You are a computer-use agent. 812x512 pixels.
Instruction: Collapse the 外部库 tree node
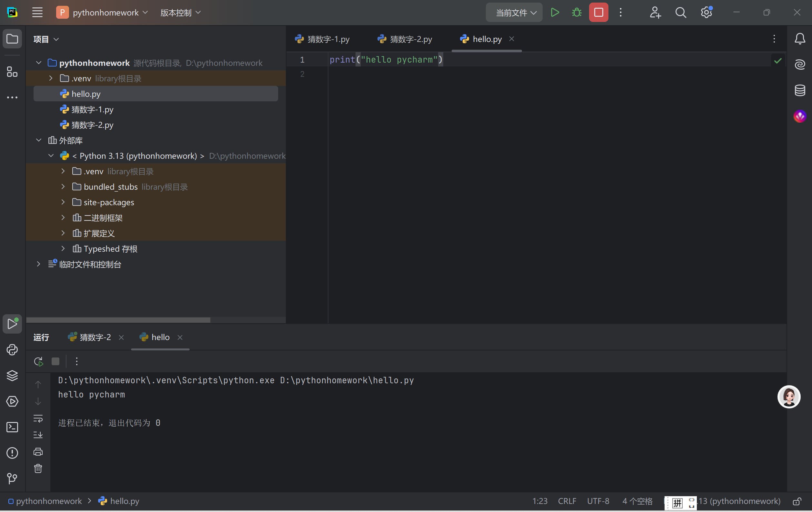pos(39,140)
